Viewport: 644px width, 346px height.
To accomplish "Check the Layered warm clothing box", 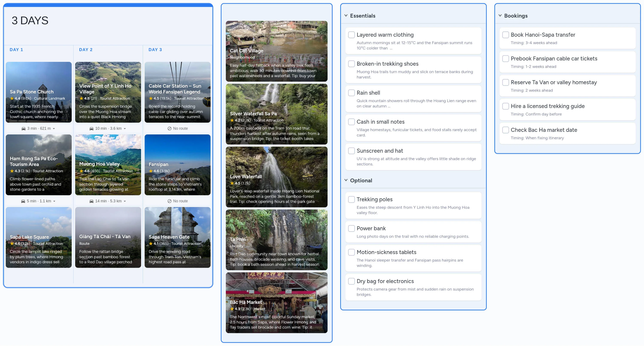I will click(351, 35).
